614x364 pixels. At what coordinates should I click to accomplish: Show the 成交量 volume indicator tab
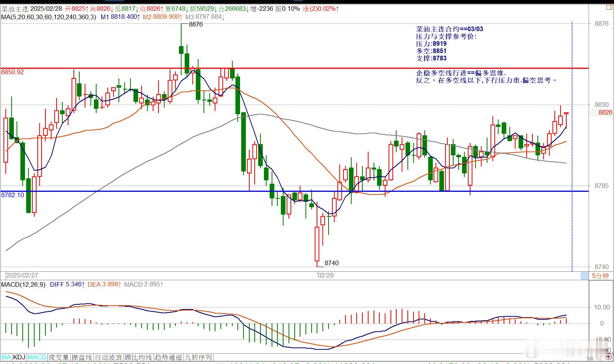59,357
